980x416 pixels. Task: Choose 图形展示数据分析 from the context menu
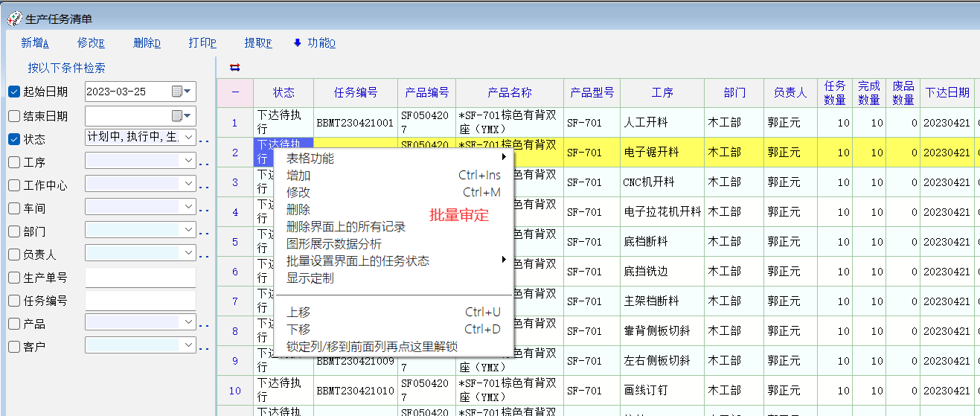[334, 244]
